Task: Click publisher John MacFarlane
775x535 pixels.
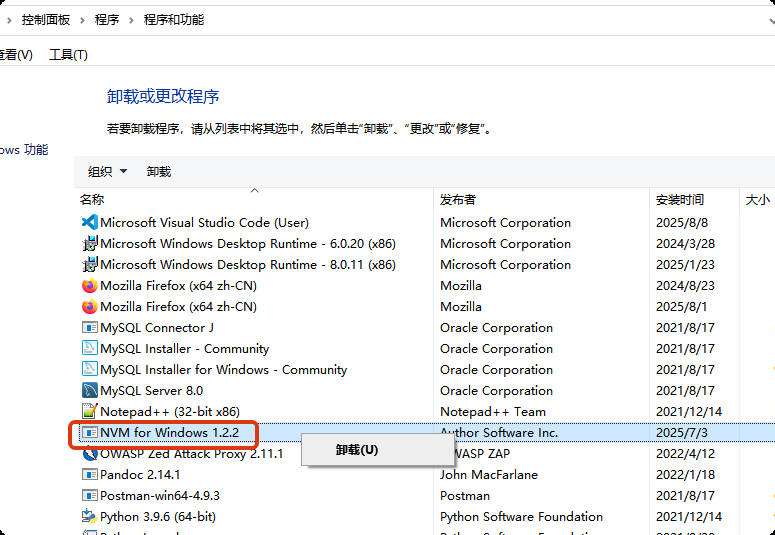Action: 489,475
